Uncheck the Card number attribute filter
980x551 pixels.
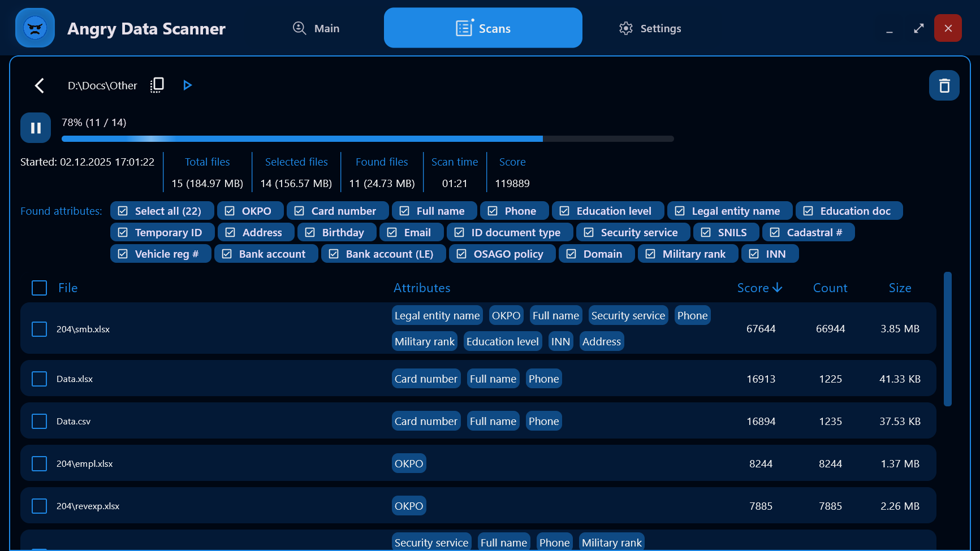pos(299,211)
